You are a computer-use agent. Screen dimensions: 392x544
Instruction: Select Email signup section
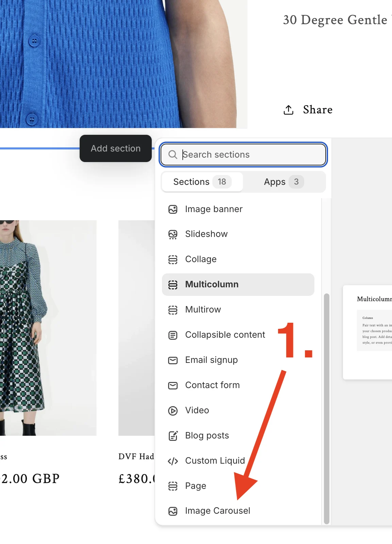238,360
